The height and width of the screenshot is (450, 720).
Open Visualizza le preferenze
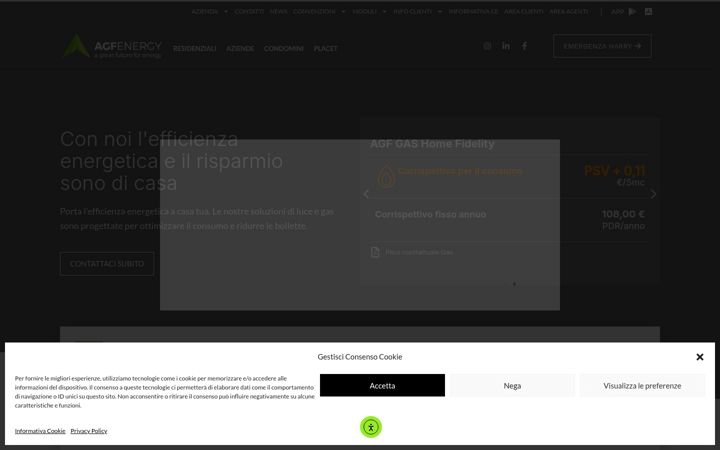[x=642, y=386]
